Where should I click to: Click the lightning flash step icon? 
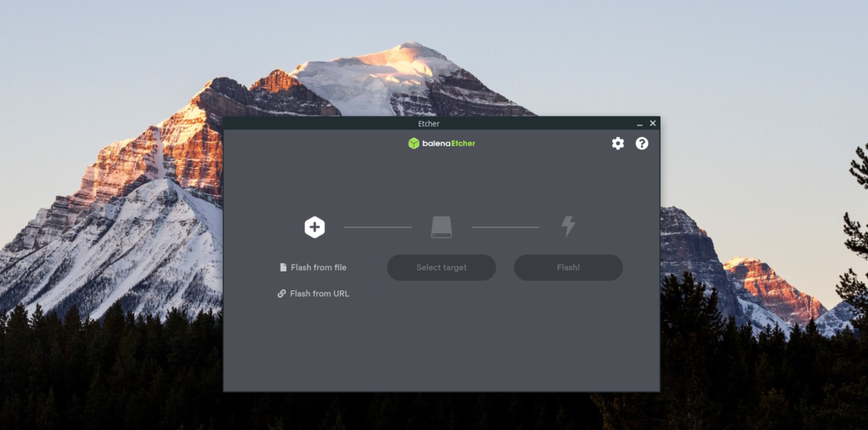pos(569,227)
